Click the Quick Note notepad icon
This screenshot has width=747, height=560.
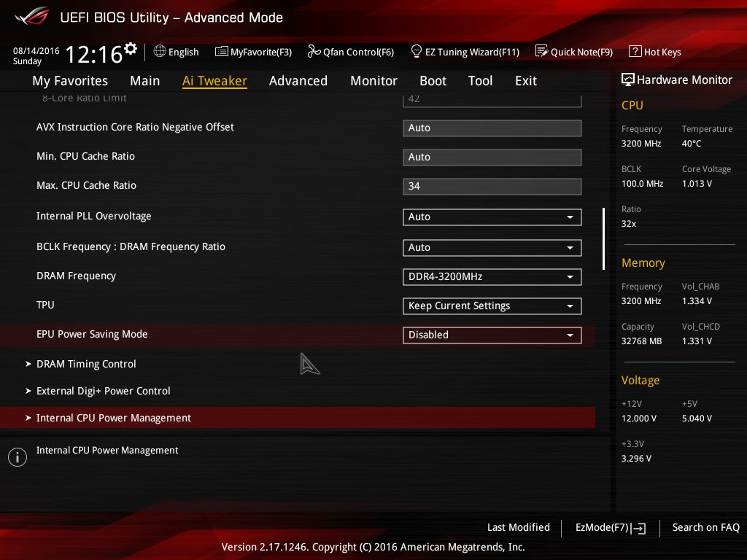coord(542,51)
